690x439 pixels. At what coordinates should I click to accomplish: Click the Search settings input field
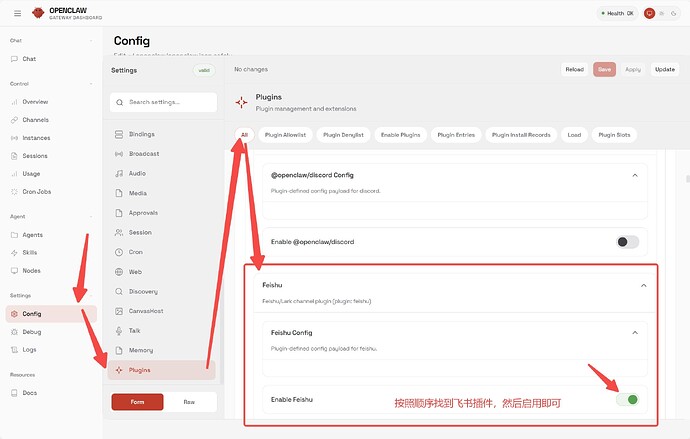pyautogui.click(x=164, y=102)
